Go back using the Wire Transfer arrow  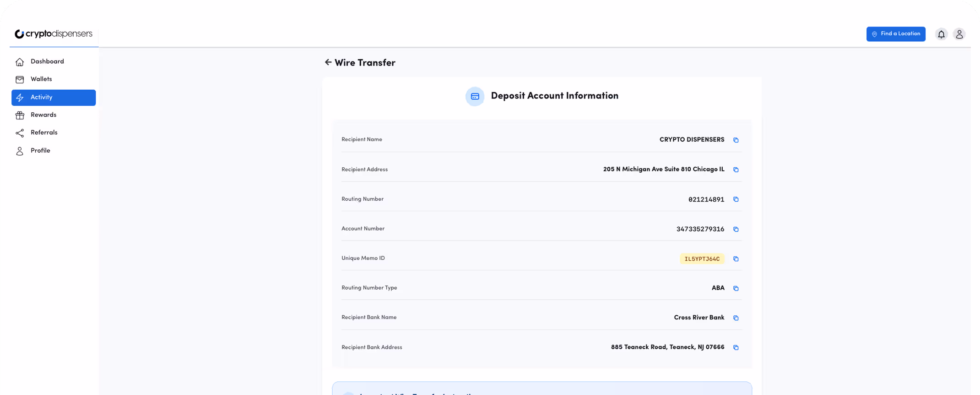(x=328, y=62)
